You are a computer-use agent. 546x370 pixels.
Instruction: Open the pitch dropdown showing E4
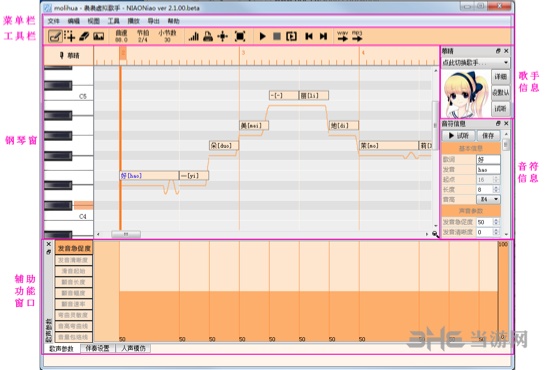pos(488,199)
